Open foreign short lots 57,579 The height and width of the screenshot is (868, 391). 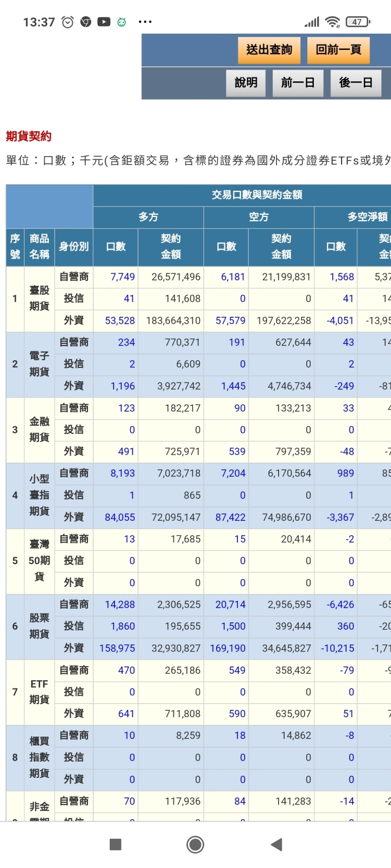point(230,321)
